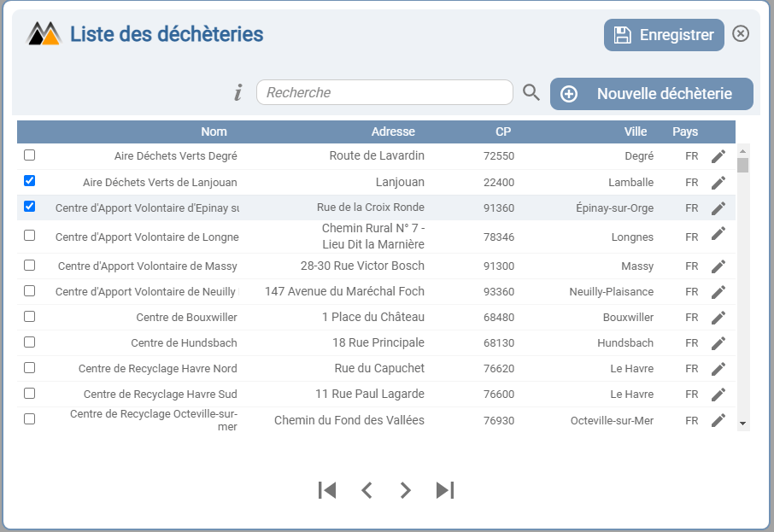Click the plus icon on Nouvelle déchèterie
The image size is (774, 532).
tap(569, 94)
